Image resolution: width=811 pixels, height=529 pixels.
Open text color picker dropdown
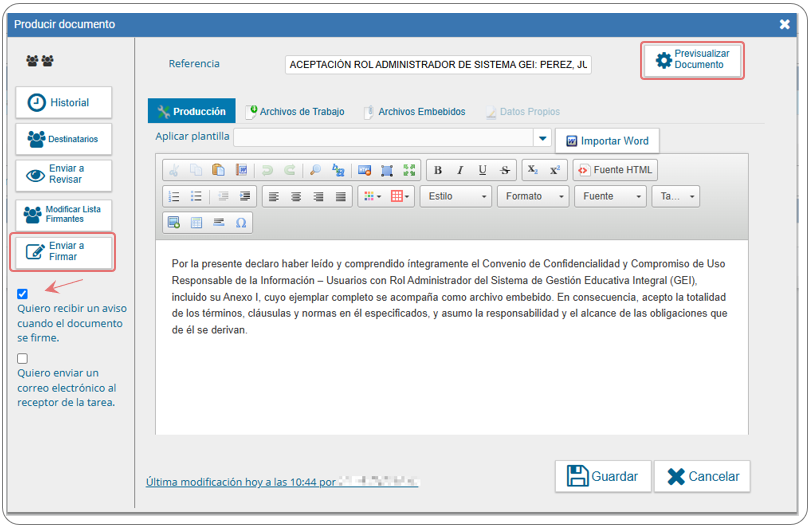[x=372, y=197]
